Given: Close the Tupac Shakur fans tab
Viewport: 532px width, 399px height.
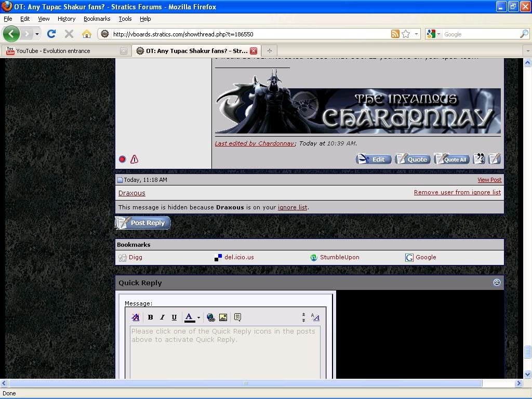Looking at the screenshot, I should tap(254, 51).
